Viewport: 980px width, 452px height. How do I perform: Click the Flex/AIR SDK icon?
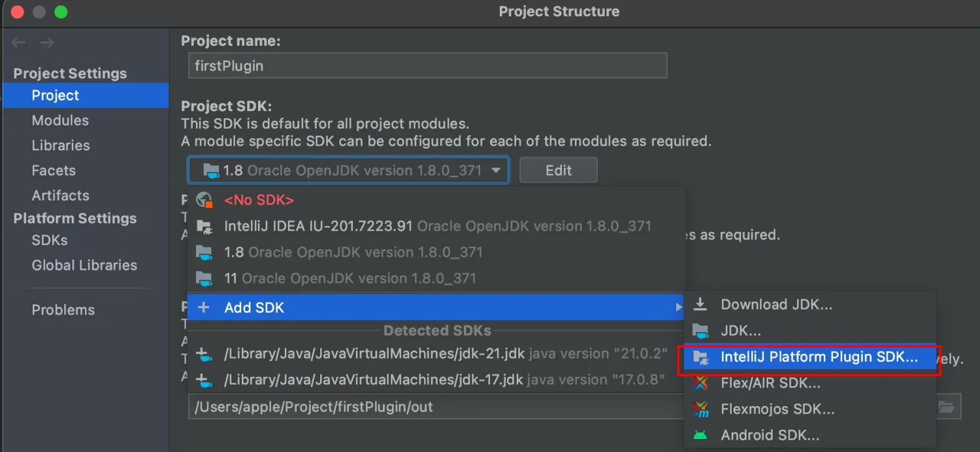point(700,383)
